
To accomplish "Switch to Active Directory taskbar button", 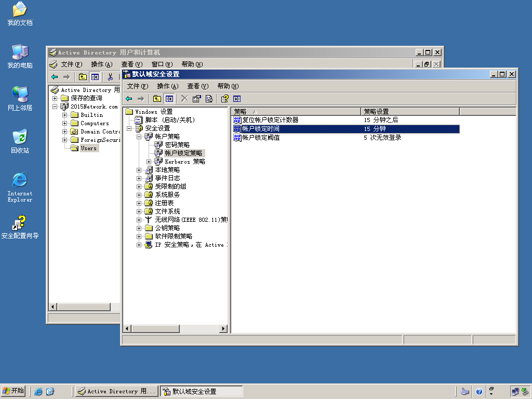I will coord(117,392).
